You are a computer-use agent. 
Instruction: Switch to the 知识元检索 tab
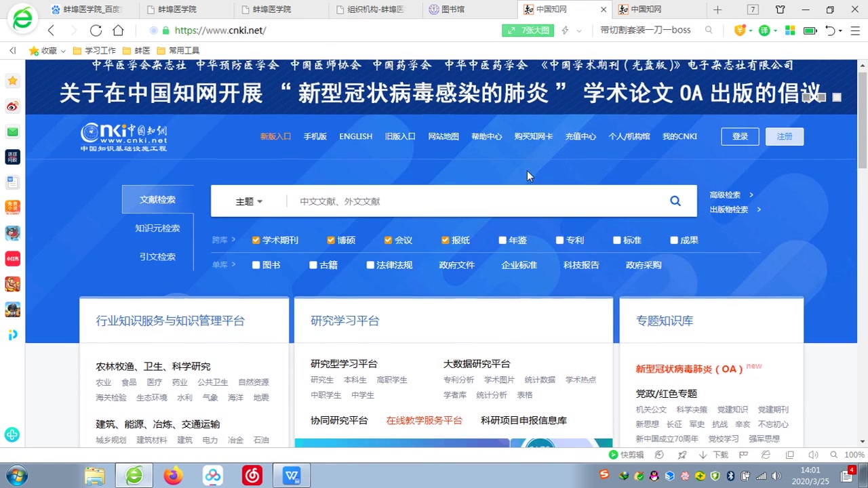(157, 228)
